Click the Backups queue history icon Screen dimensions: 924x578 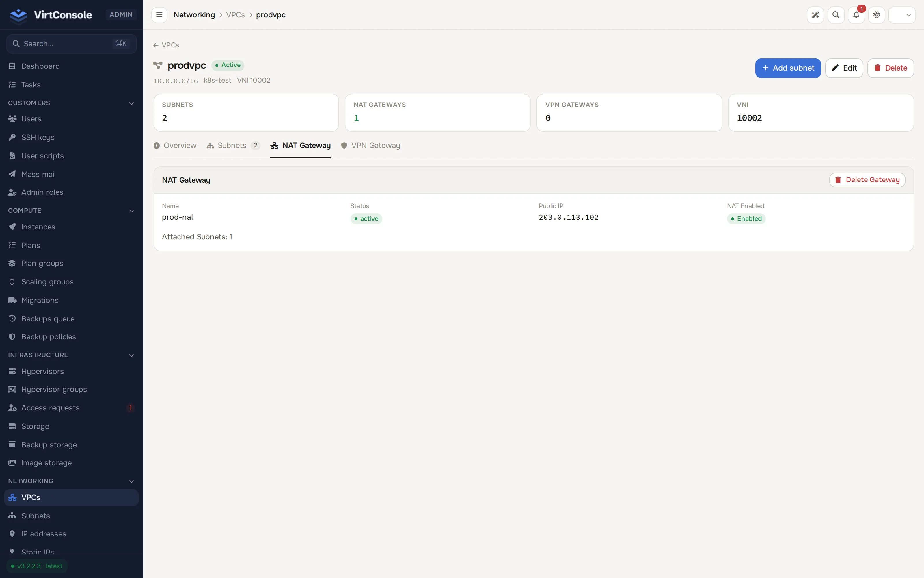pyautogui.click(x=12, y=318)
